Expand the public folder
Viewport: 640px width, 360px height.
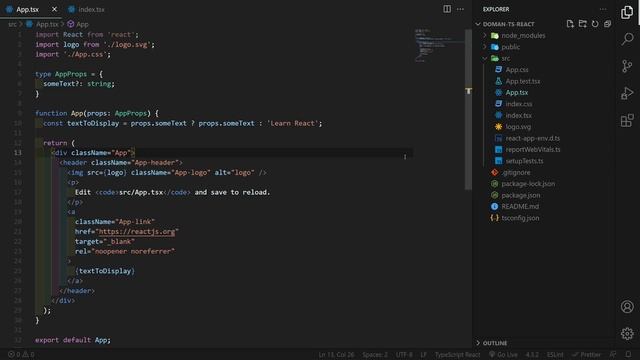tap(511, 47)
